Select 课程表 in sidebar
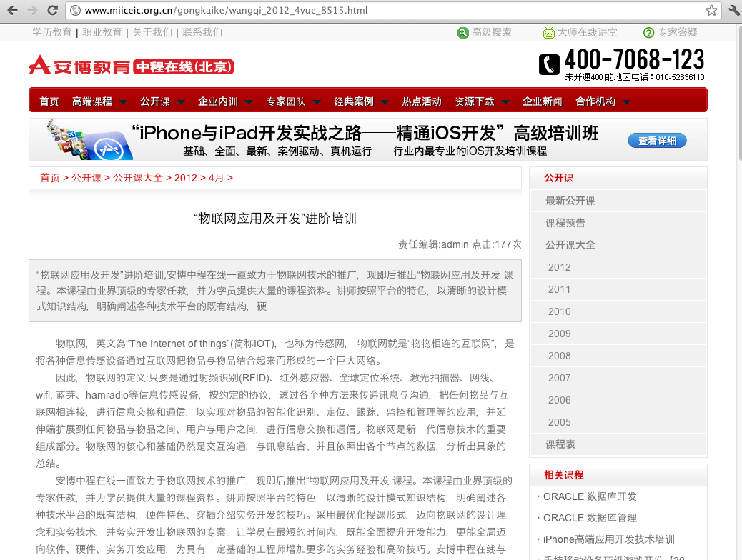This screenshot has height=560, width=742. pos(560,444)
